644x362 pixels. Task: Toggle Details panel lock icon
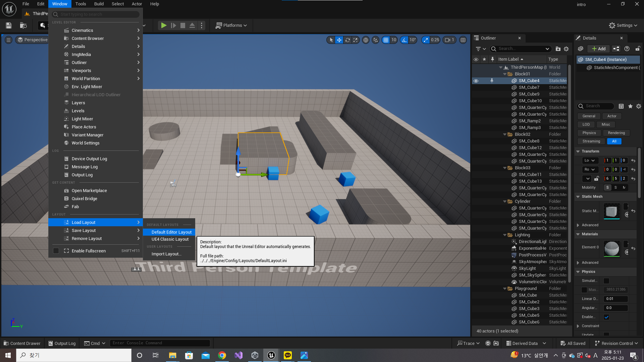[638, 49]
